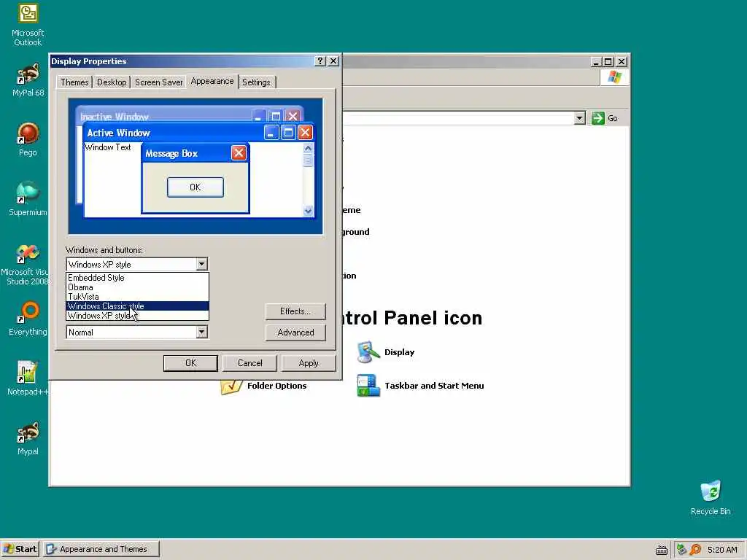This screenshot has width=747, height=560.
Task: Choose Obama style from the list
Action: click(137, 287)
